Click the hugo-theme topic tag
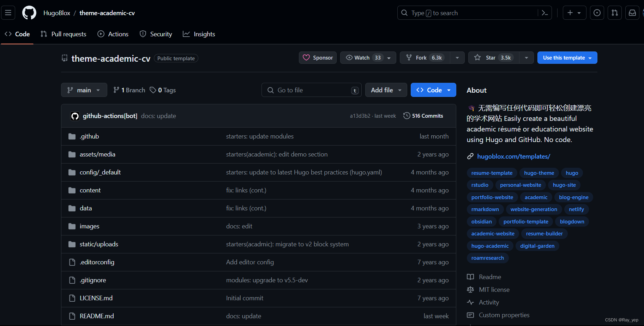This screenshot has height=326, width=644. pos(539,173)
